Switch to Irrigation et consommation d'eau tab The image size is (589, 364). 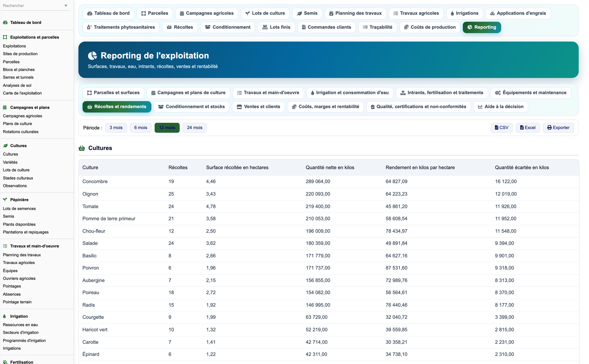coord(350,93)
